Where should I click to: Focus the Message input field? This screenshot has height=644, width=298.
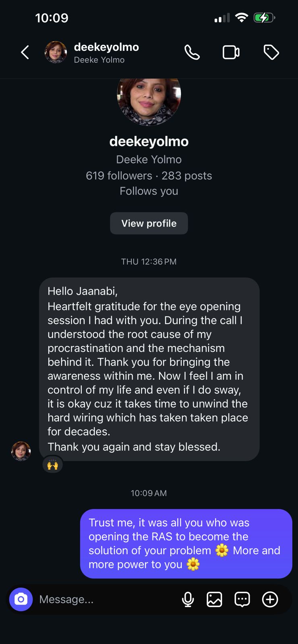(105, 599)
